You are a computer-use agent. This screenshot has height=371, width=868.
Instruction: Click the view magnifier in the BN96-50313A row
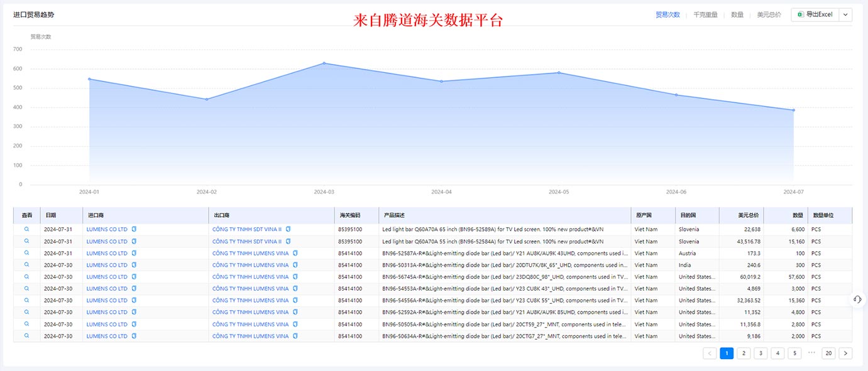point(27,265)
